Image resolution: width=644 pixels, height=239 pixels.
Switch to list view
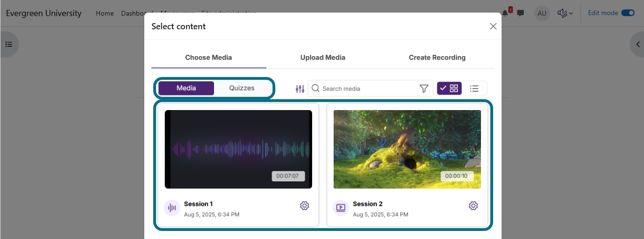pos(474,88)
